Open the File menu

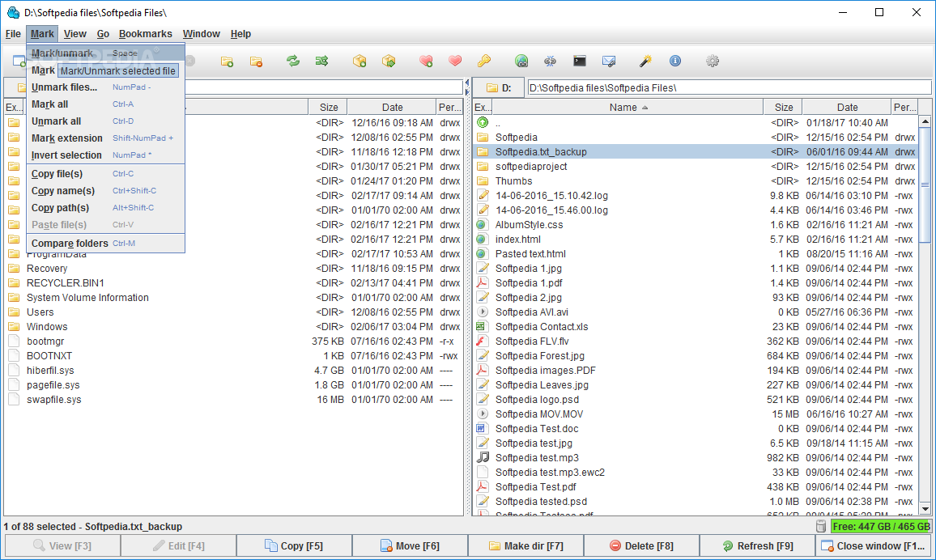pyautogui.click(x=13, y=34)
